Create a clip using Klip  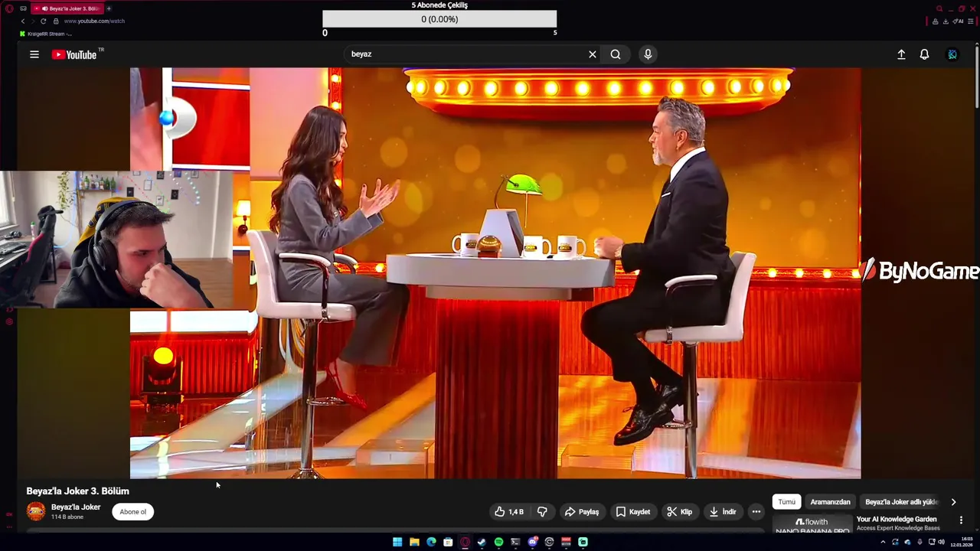tap(679, 512)
